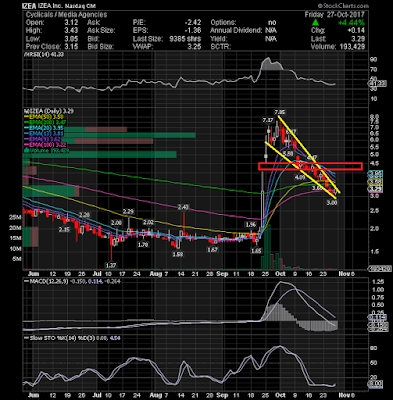This screenshot has width=393, height=400.
Task: Click the EMA(200) legend entry
Action: 45,123
